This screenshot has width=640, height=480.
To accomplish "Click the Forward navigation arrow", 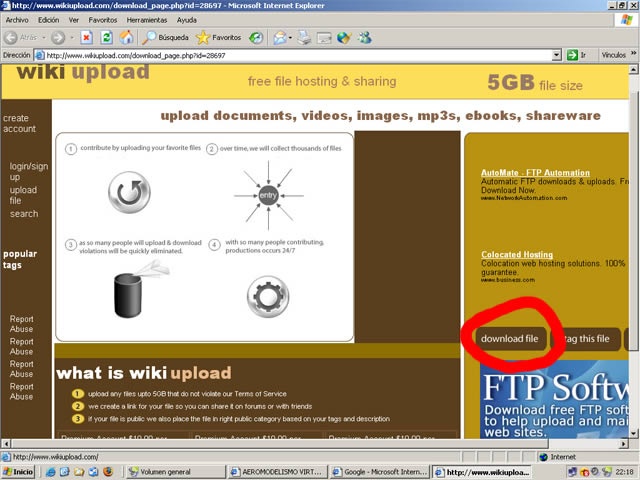I will 57,37.
